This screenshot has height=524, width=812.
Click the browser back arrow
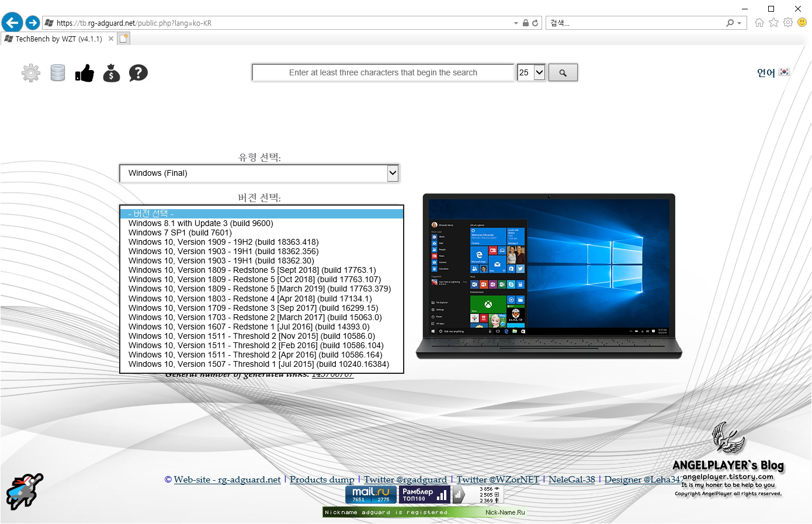[12, 23]
